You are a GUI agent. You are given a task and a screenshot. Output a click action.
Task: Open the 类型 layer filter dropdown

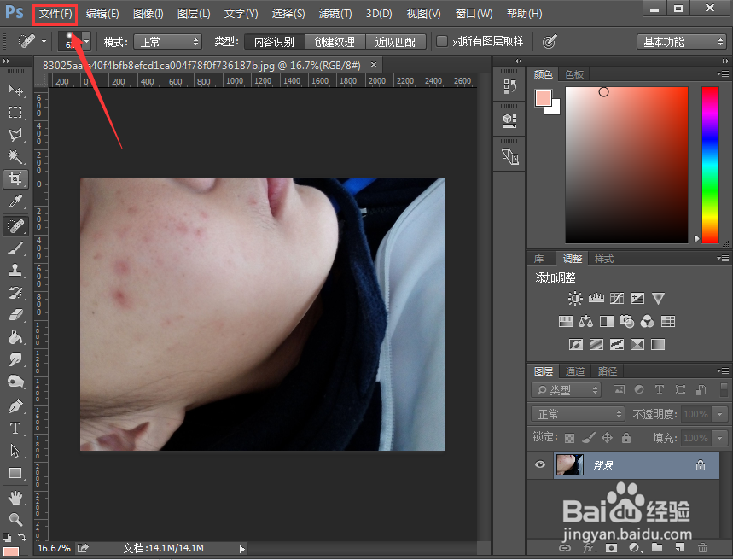tap(566, 390)
